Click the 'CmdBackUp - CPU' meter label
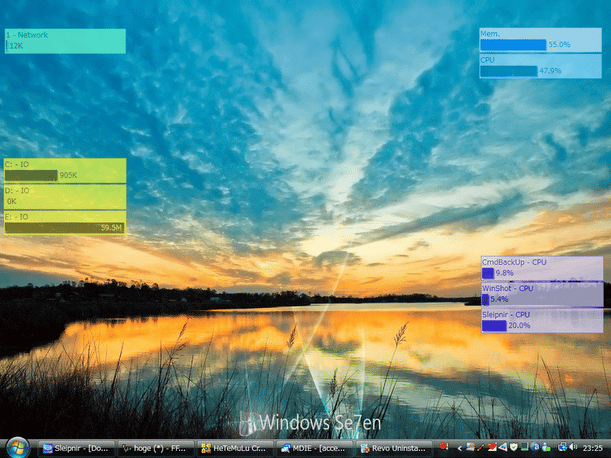The width and height of the screenshot is (611, 458). (514, 262)
